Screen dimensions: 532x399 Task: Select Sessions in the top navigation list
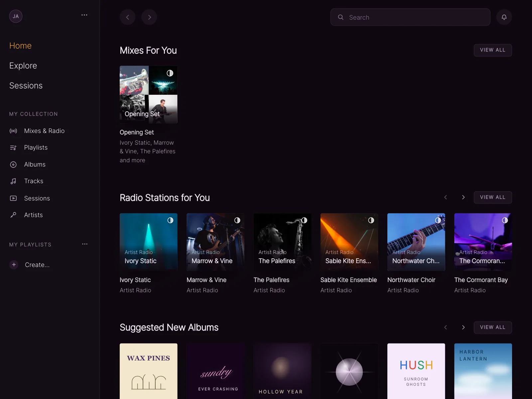26,85
